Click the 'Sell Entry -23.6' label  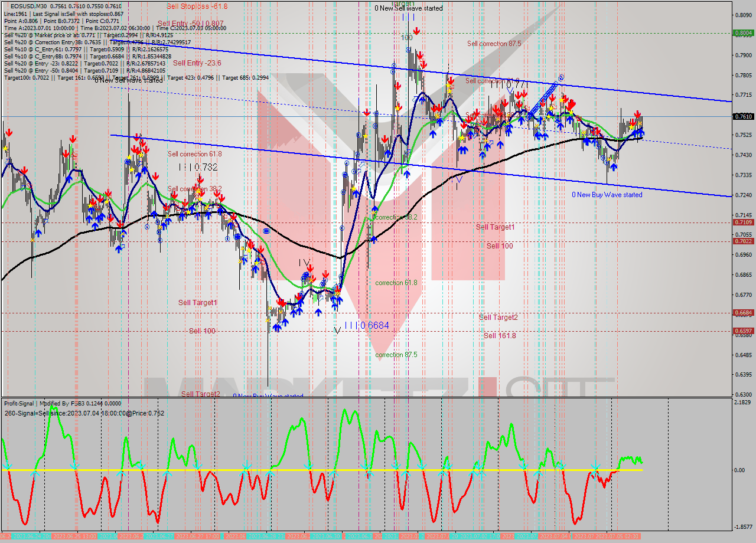click(x=197, y=63)
